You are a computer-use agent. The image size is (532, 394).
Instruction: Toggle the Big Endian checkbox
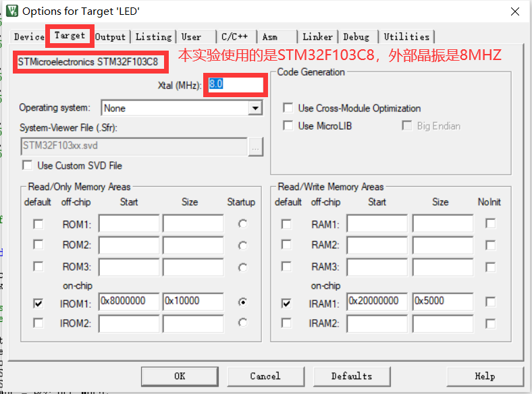pos(407,125)
